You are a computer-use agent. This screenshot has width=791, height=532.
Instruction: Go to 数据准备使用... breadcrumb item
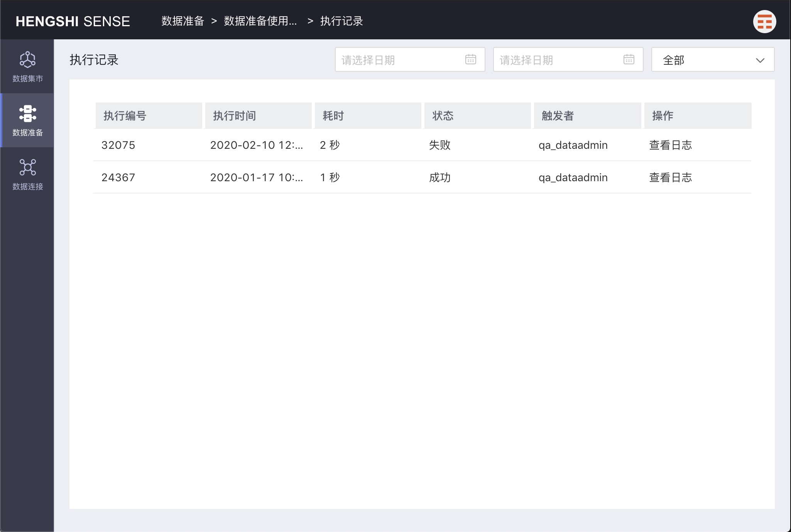[260, 21]
